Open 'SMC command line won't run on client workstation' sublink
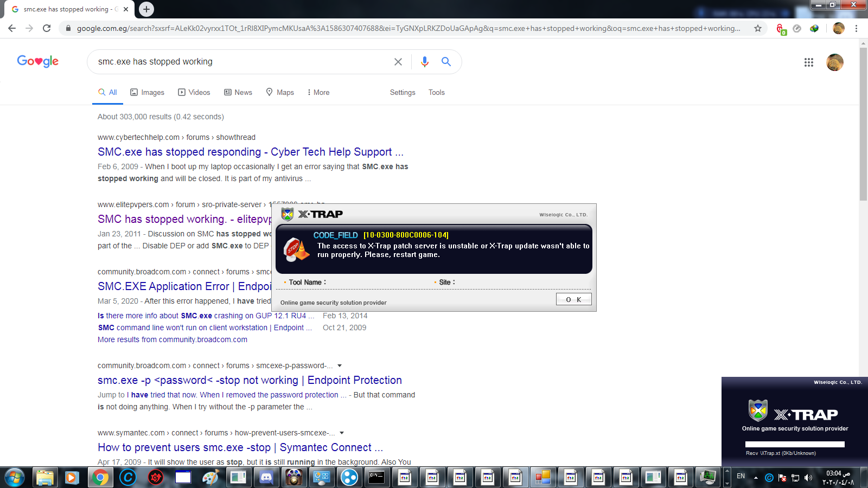Image resolution: width=868 pixels, height=488 pixels. coord(205,328)
